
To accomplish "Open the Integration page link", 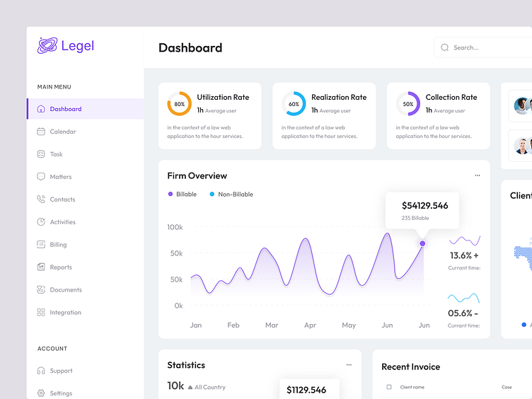I will [65, 313].
